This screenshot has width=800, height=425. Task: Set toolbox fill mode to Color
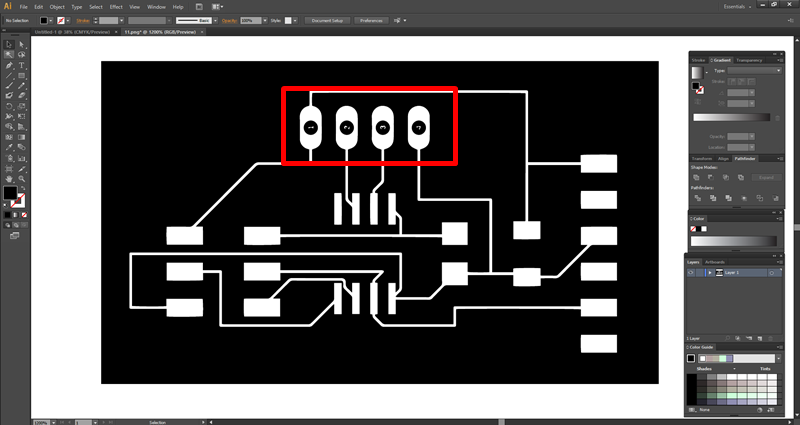7,215
